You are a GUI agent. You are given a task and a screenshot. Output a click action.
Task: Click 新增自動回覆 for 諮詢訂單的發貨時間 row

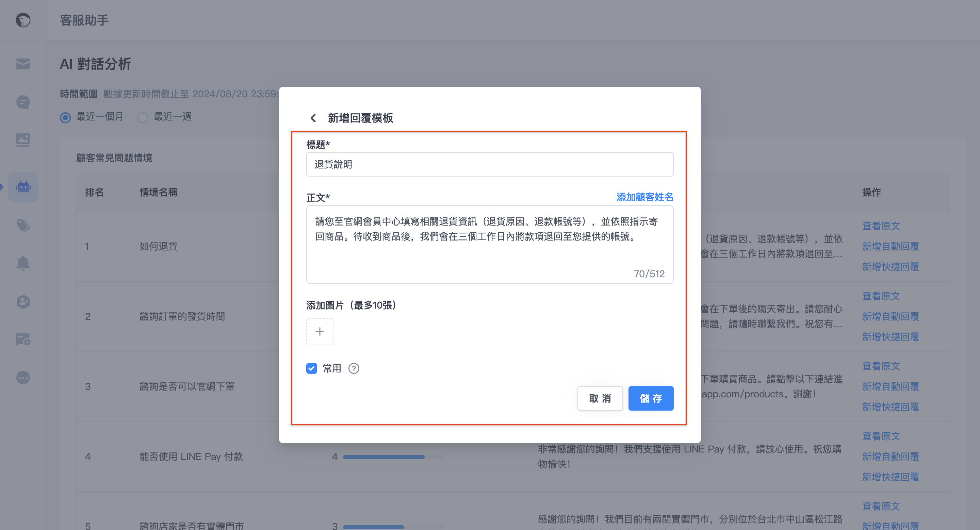click(890, 316)
